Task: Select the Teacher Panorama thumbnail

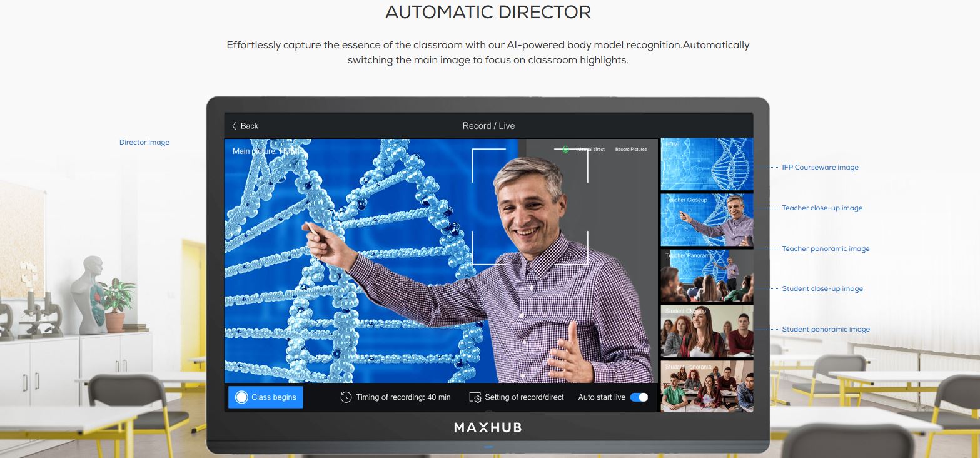Action: tap(707, 275)
